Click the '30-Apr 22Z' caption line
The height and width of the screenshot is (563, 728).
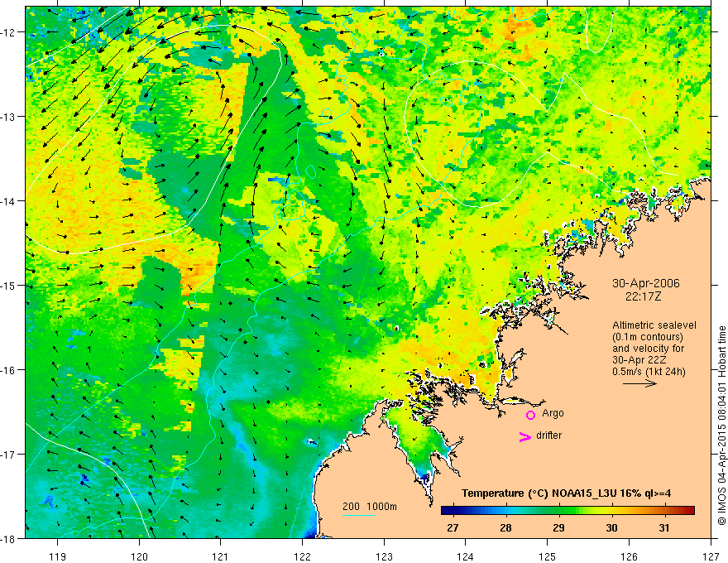pyautogui.click(x=639, y=360)
